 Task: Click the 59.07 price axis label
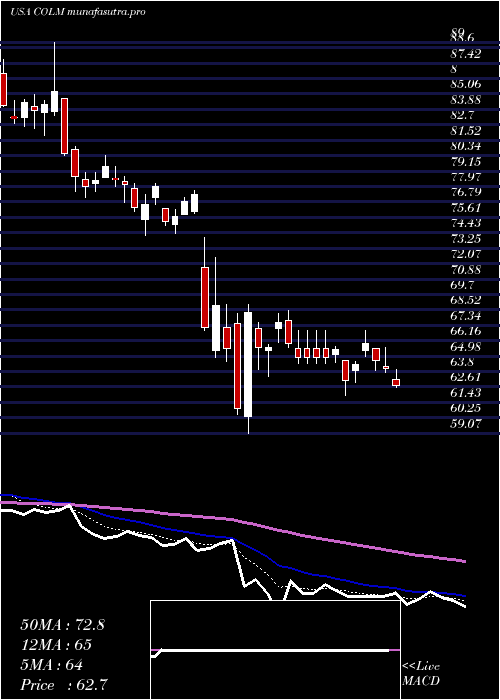coord(466,423)
